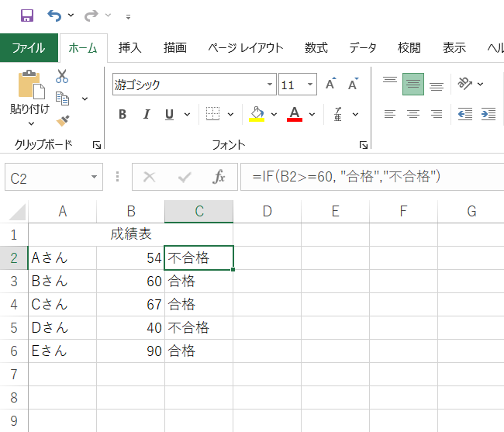Image resolution: width=504 pixels, height=432 pixels.
Task: Click the 貼り付け paste button
Action: click(29, 97)
